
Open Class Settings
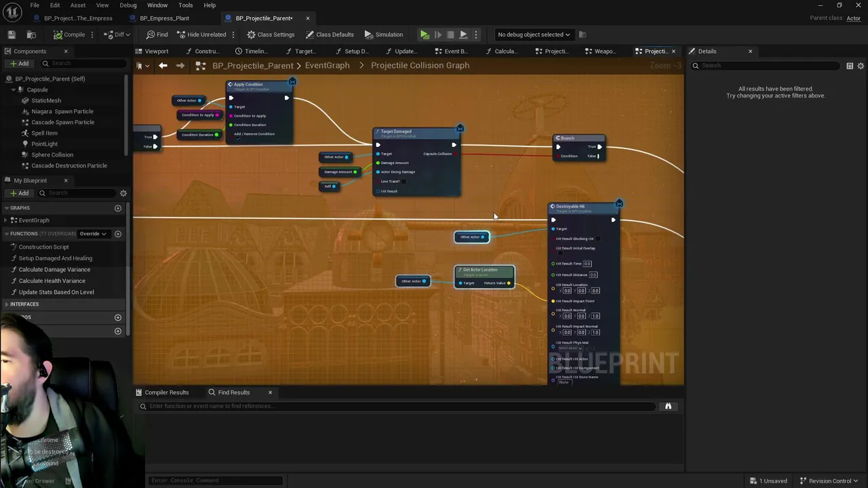coord(271,35)
